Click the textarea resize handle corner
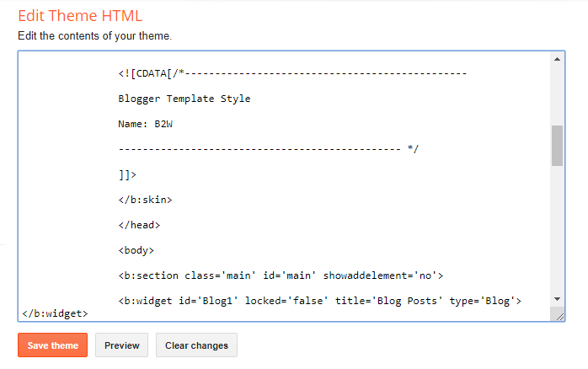588x369 pixels. [x=558, y=314]
